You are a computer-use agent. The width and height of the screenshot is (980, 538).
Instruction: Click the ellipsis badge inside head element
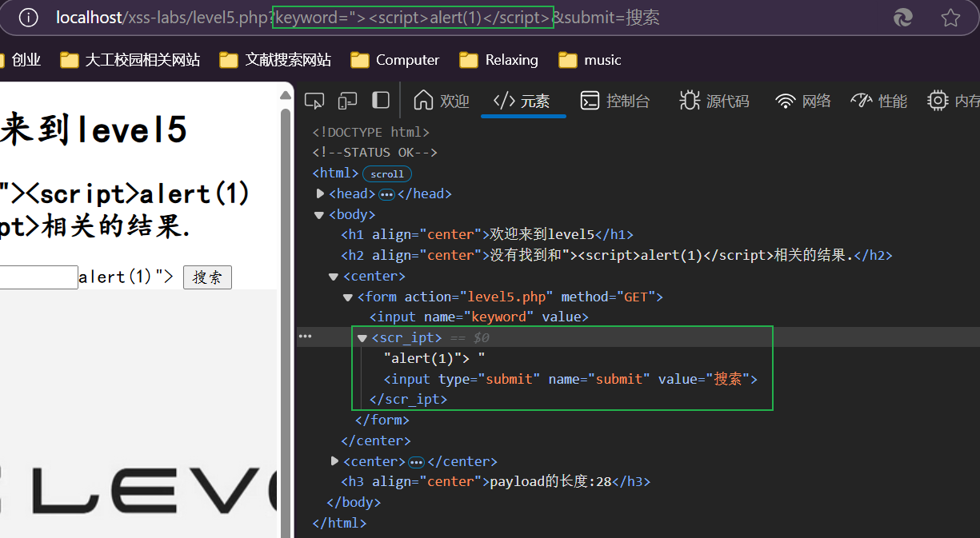386,194
